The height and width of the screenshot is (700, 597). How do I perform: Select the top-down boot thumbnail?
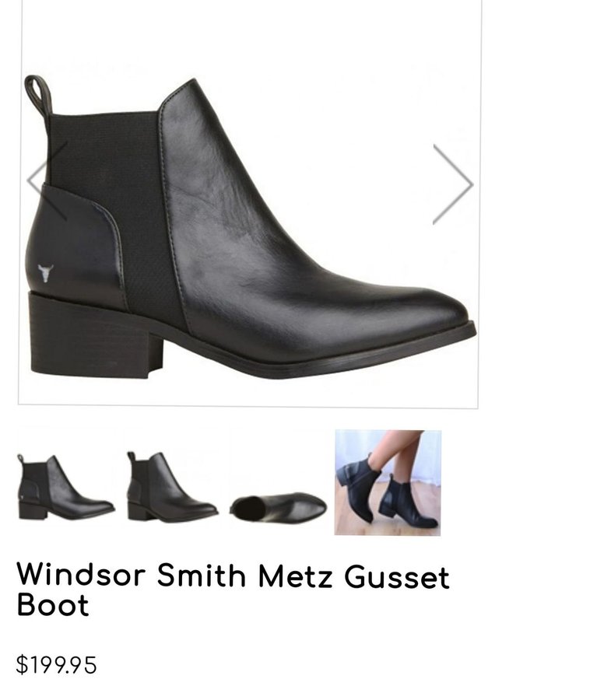tap(278, 508)
